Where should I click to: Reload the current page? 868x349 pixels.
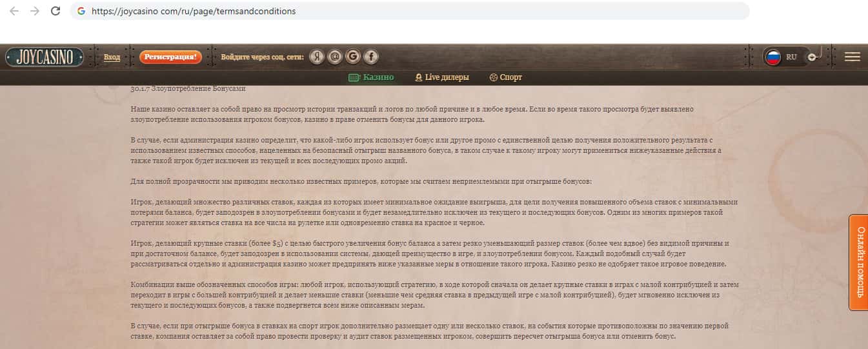click(56, 11)
